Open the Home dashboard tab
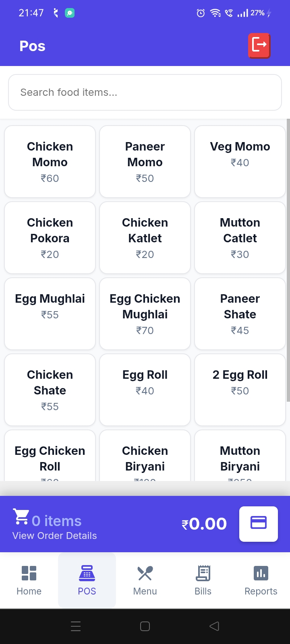The width and height of the screenshot is (290, 644). pos(29,580)
